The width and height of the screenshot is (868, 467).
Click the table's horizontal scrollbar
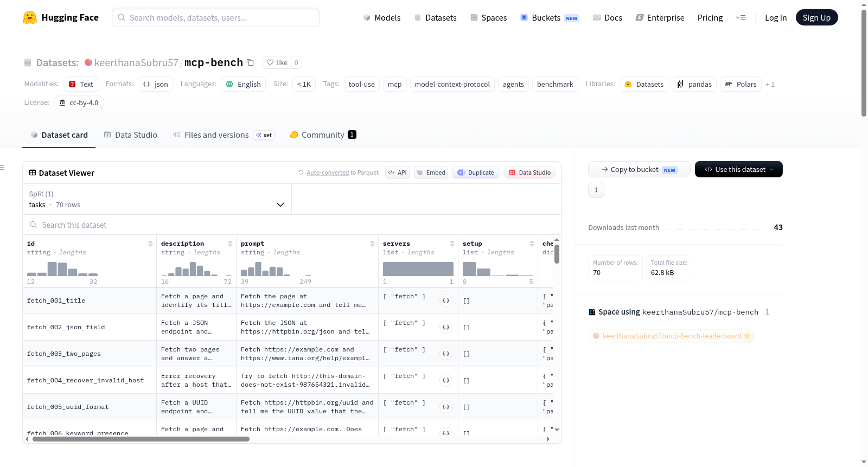click(x=141, y=439)
